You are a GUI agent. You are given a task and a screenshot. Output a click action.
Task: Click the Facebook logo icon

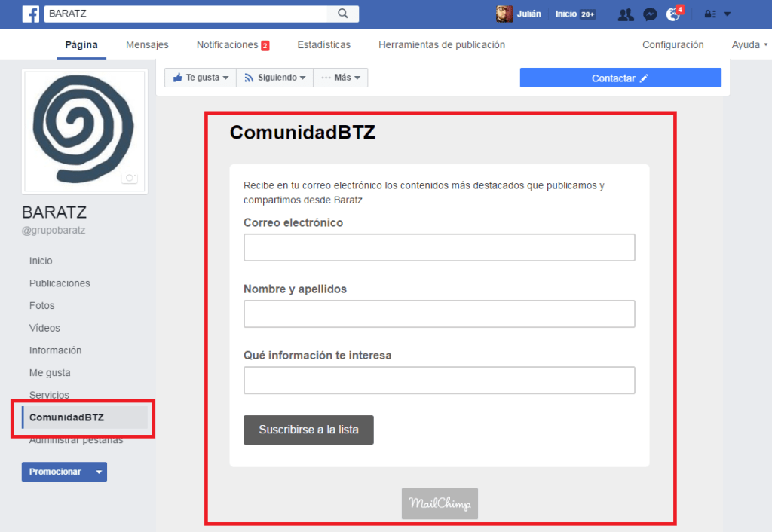[30, 14]
